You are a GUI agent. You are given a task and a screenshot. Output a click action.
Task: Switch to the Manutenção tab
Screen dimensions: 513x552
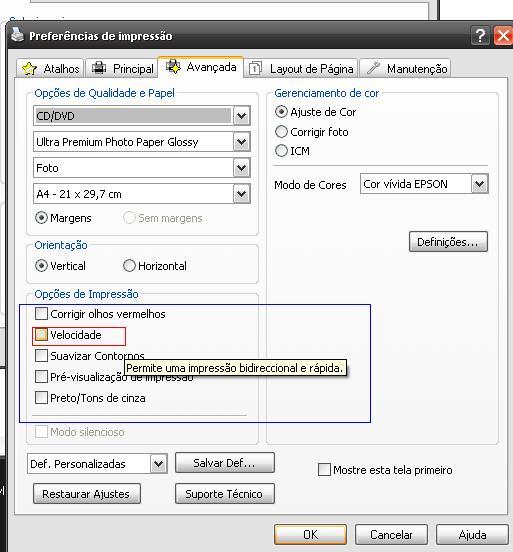point(405,68)
